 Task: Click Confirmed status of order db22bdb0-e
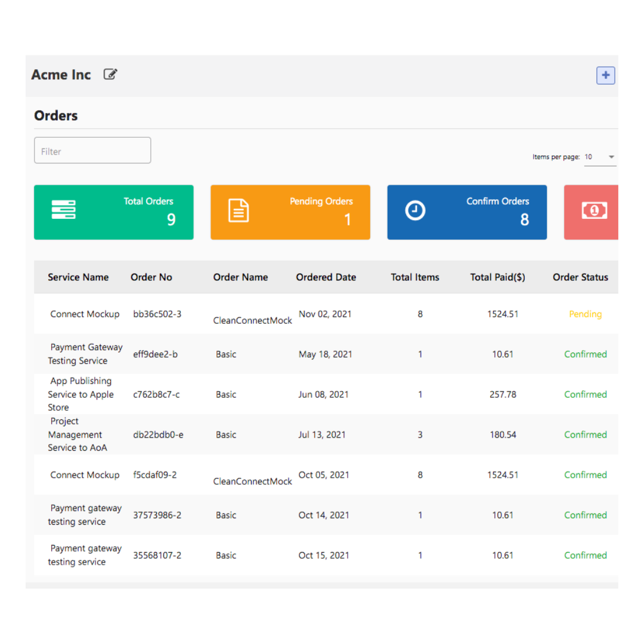pyautogui.click(x=586, y=435)
